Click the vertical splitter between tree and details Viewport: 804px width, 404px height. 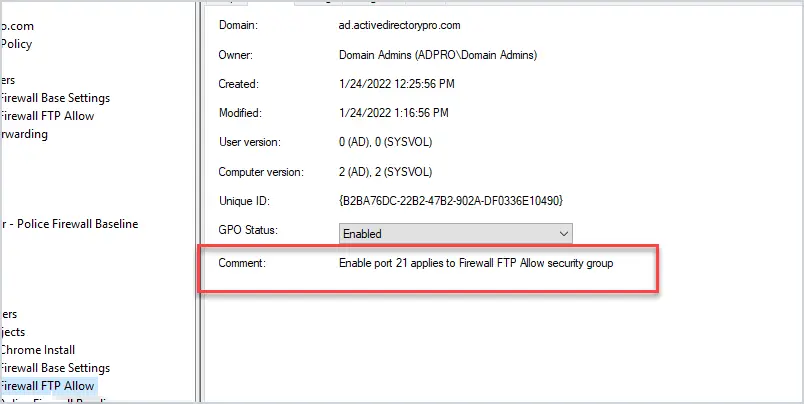point(199,202)
